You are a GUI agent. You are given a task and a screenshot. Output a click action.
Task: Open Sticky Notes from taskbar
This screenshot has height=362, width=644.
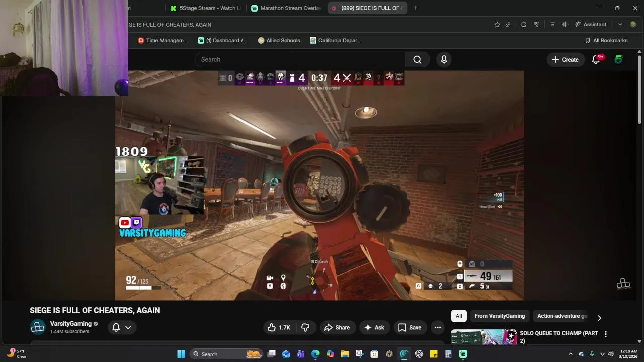coord(433,354)
